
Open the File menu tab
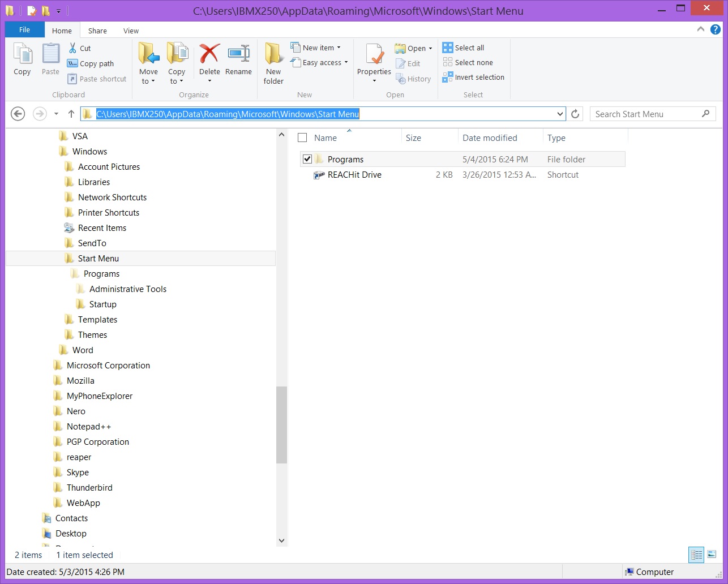24,30
